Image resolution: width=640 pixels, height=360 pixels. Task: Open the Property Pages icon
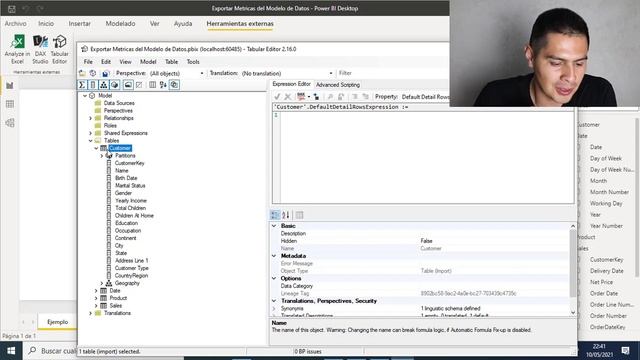point(300,215)
